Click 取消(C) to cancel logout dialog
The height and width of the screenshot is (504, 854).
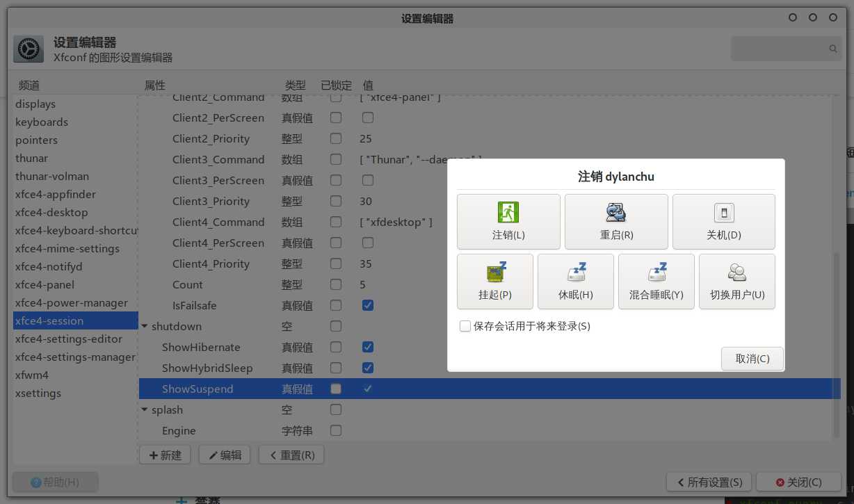pyautogui.click(x=752, y=359)
